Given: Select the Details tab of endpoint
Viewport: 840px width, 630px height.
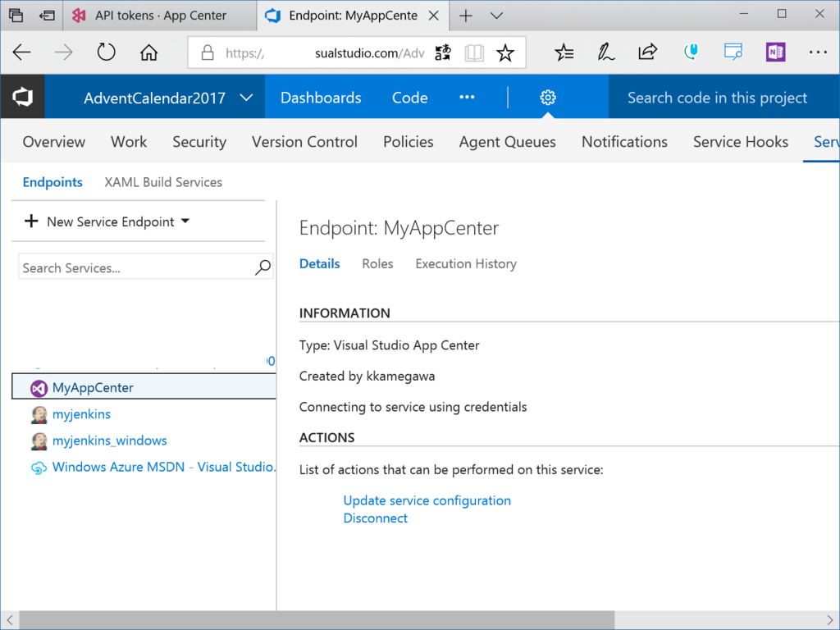Looking at the screenshot, I should click(x=319, y=263).
